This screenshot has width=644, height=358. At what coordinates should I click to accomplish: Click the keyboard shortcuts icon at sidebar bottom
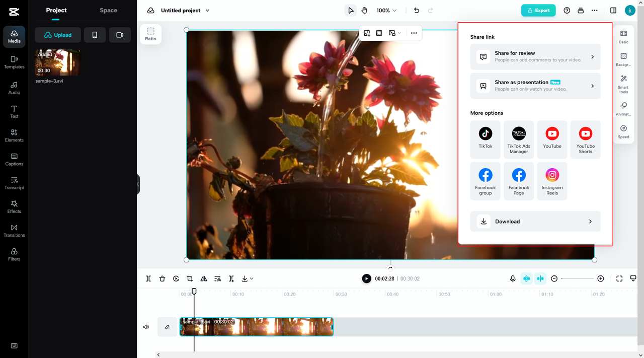click(14, 346)
